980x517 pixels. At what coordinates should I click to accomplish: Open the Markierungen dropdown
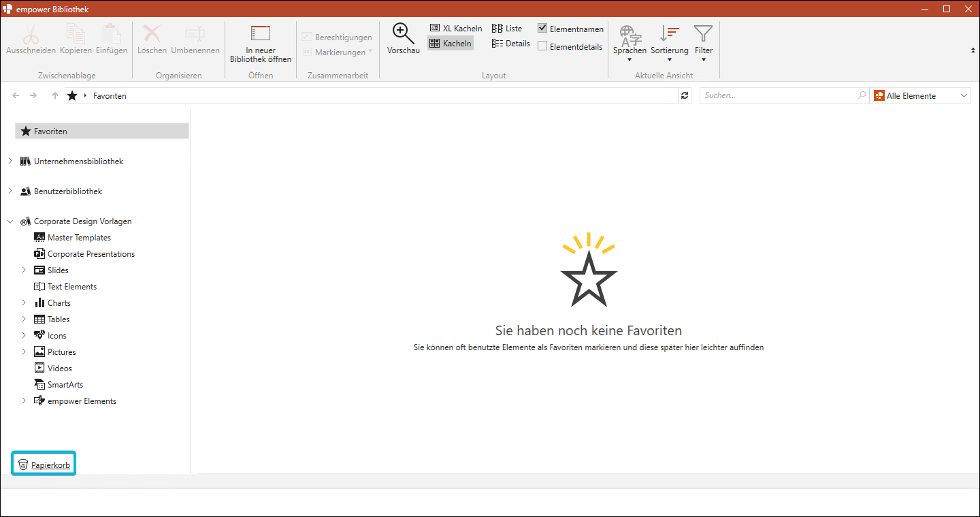(337, 52)
